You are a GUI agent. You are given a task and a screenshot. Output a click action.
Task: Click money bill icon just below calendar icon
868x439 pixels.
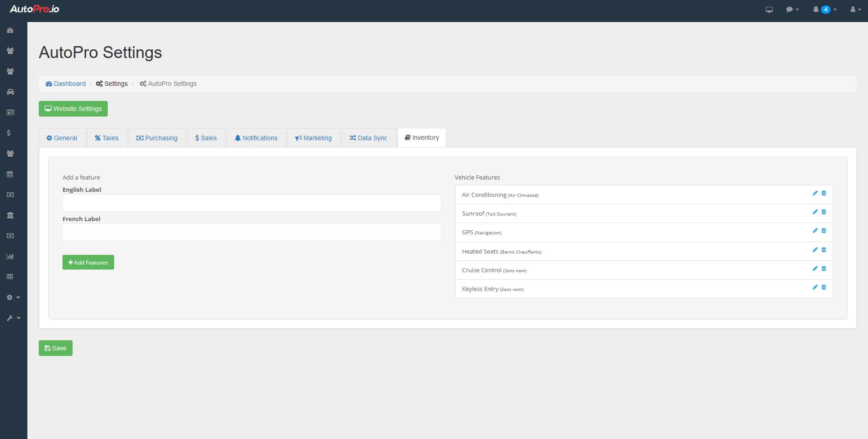[x=10, y=195]
